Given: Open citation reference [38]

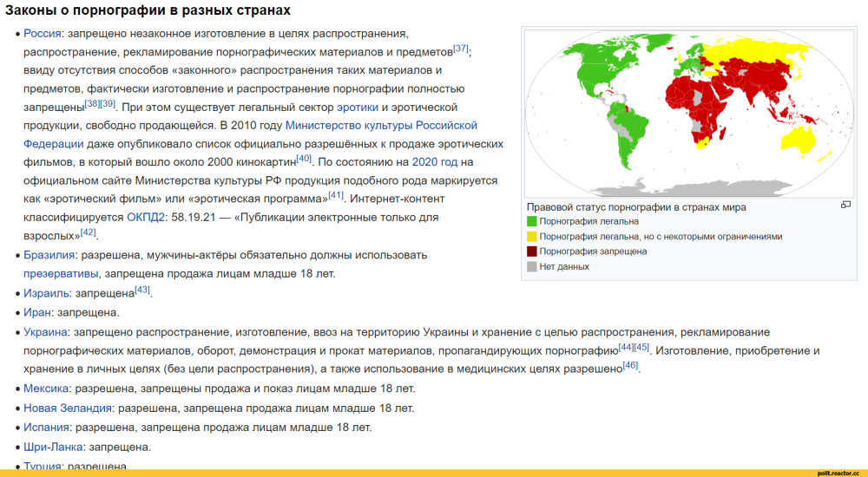Looking at the screenshot, I should [93, 103].
